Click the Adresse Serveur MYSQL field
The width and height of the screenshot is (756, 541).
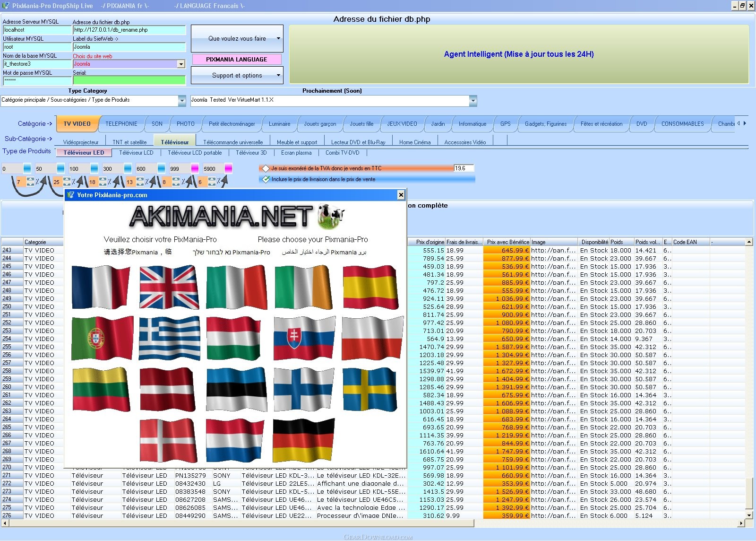[37, 30]
